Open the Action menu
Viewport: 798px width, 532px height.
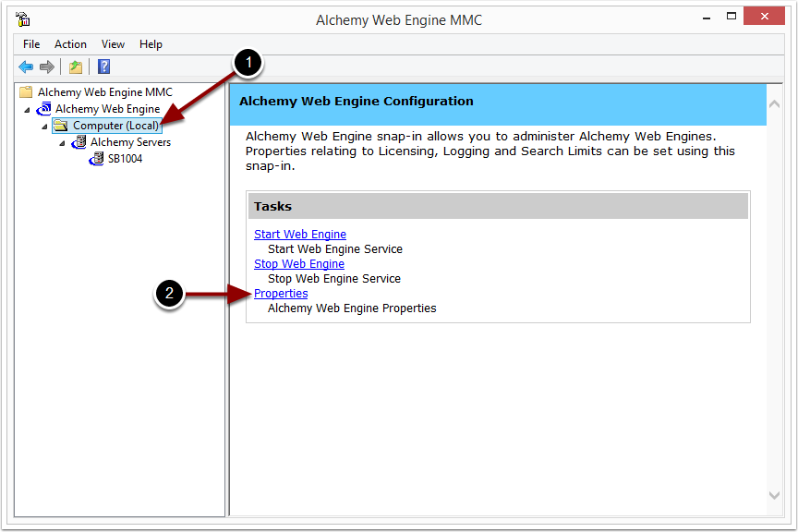point(71,44)
